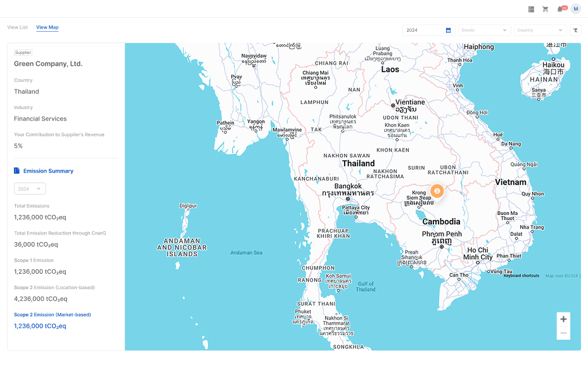The width and height of the screenshot is (588, 367).
Task: Expand the 2024 year selector in the panel
Action: tap(29, 188)
